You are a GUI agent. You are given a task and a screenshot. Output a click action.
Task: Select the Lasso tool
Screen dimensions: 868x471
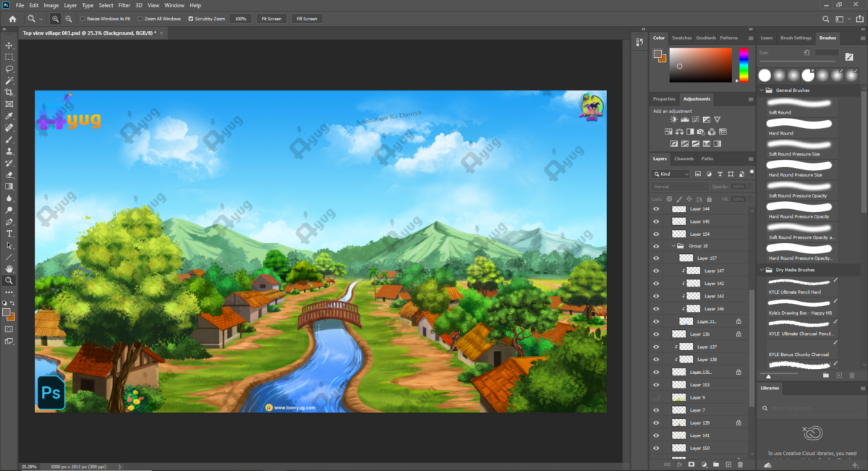pyautogui.click(x=9, y=69)
